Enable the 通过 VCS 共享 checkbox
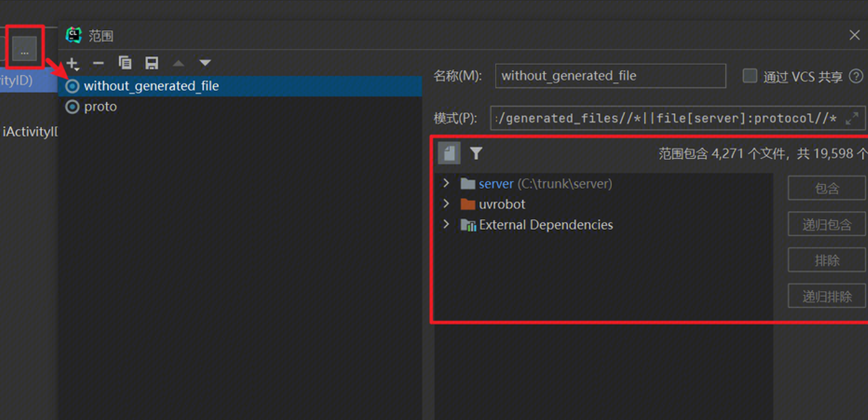868x420 pixels. 750,76
